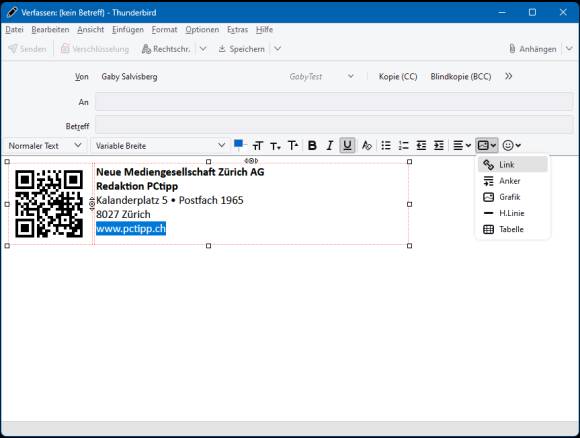Open the Bearbeiten menu
Image resolution: width=580 pixels, height=438 pixels.
[x=50, y=30]
